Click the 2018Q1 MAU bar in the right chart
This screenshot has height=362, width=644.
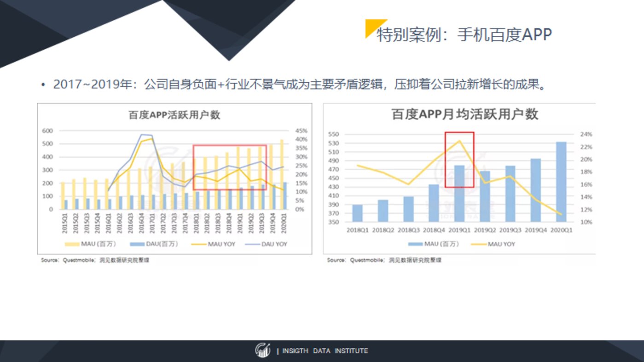point(358,213)
